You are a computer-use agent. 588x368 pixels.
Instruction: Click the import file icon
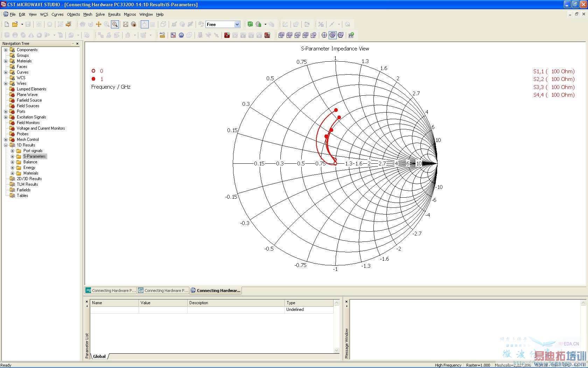[x=68, y=24]
